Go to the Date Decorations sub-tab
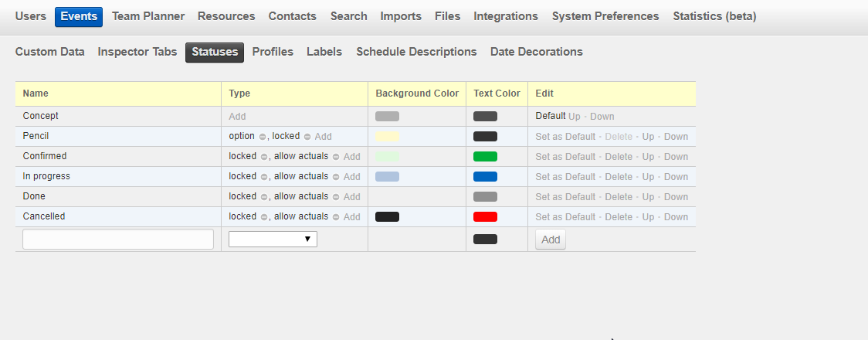This screenshot has height=340, width=868. pyautogui.click(x=536, y=52)
